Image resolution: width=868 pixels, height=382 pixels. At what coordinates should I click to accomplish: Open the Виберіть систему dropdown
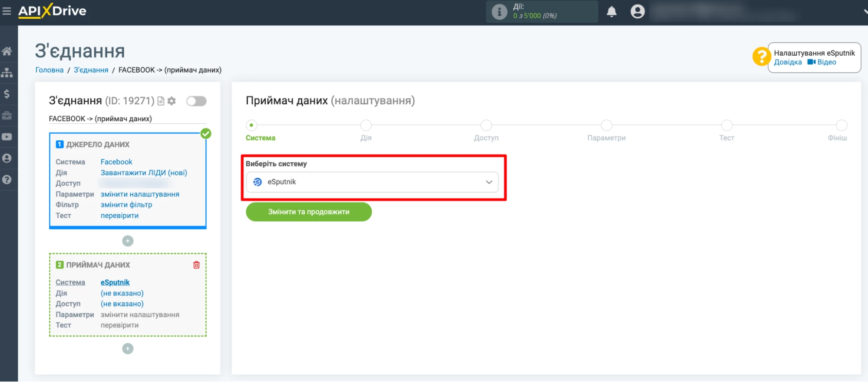pos(372,182)
